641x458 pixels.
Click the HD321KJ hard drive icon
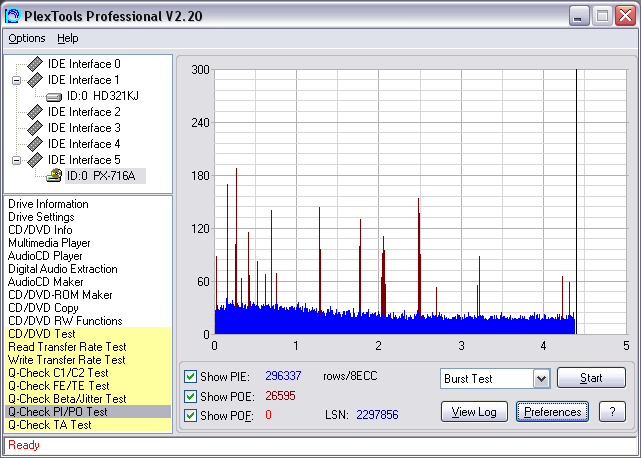point(54,97)
